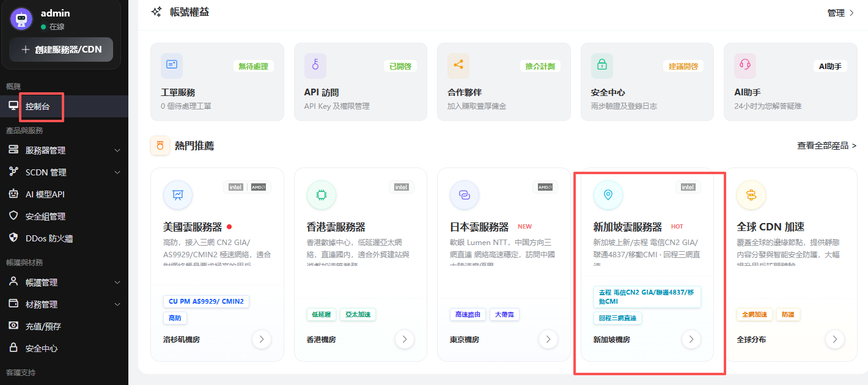The height and width of the screenshot is (385, 868).
Task: Open the 香港機房 arrow button
Action: click(405, 339)
